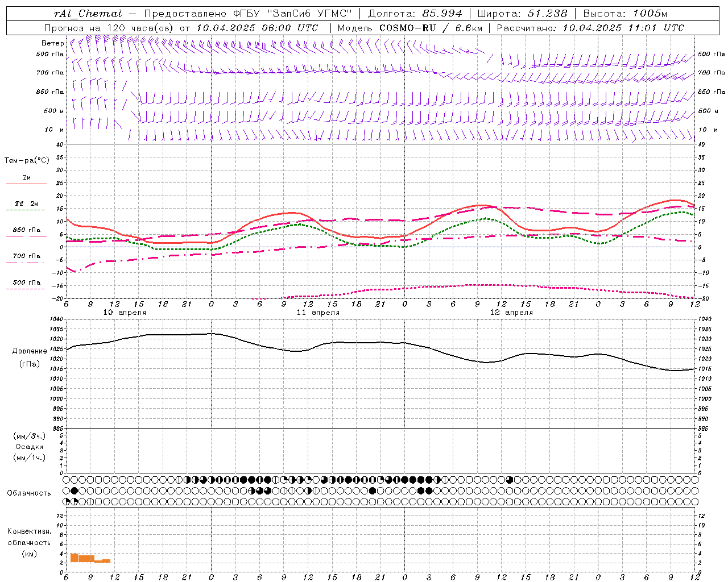
Task: Click the Осадки precipitation label
Action: pyautogui.click(x=30, y=447)
